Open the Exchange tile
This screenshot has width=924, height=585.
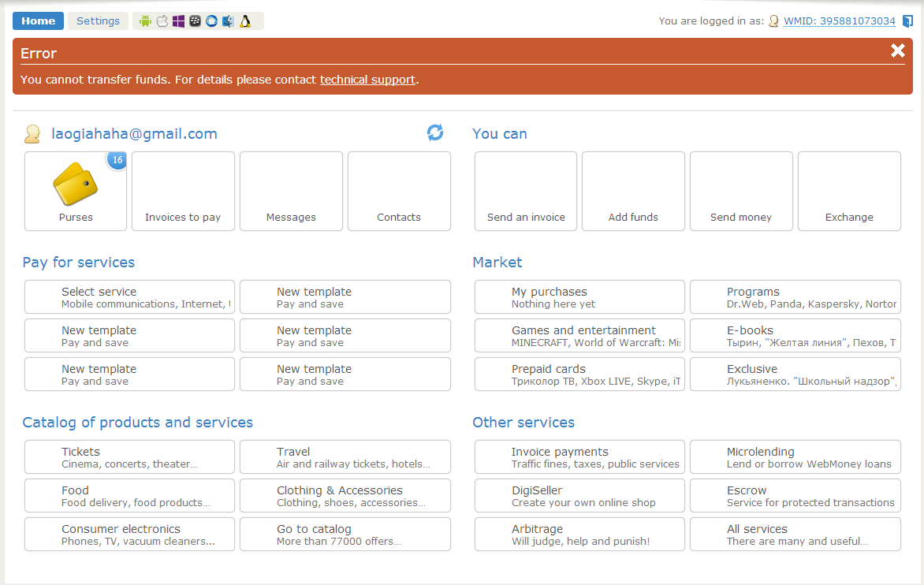tap(849, 192)
